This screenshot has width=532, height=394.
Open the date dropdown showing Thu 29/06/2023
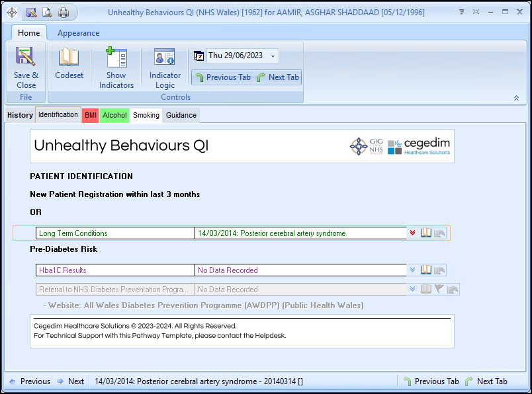(274, 56)
